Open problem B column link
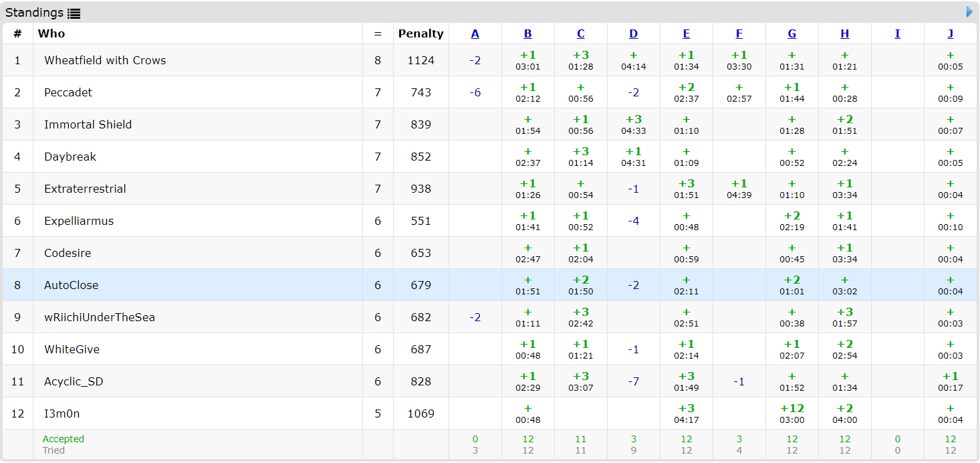This screenshot has width=980, height=463. click(528, 33)
